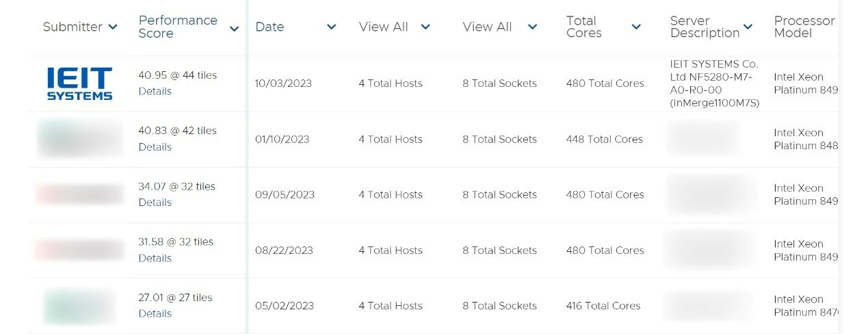
Task: Expand the Submitter column dropdown arrow
Action: 113,27
